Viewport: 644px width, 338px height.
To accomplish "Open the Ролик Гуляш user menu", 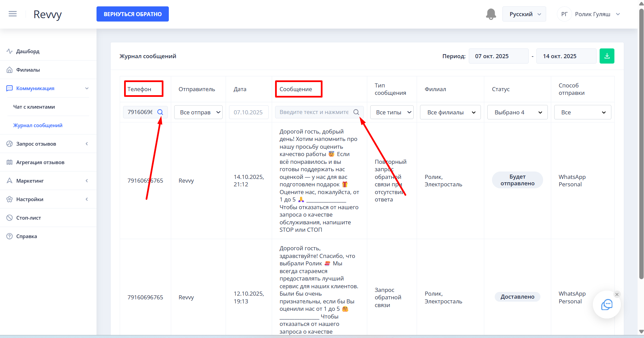I will click(598, 14).
